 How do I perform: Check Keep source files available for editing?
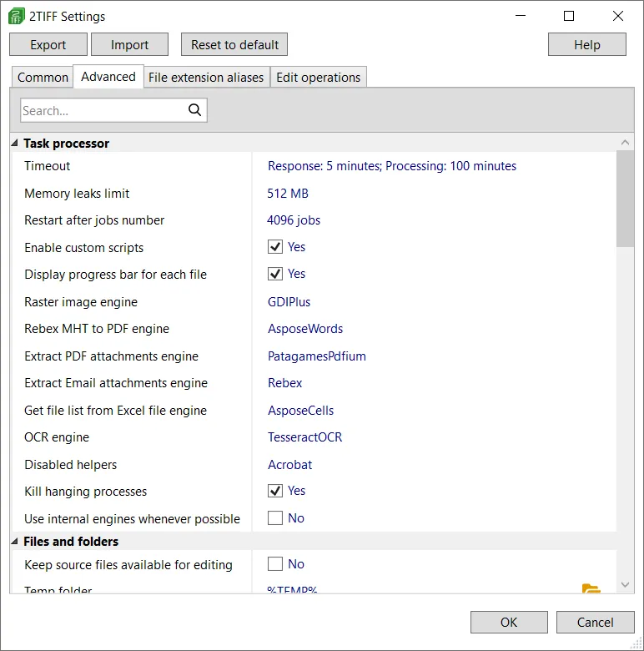[x=274, y=564]
